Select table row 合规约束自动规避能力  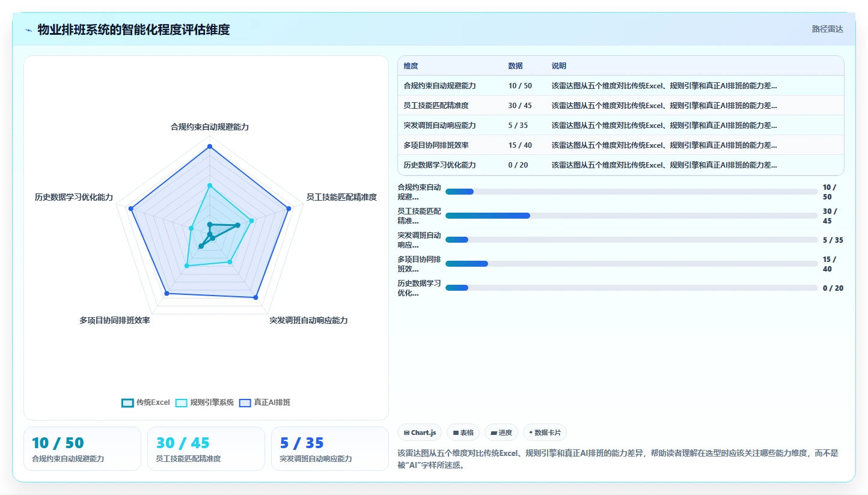(621, 85)
